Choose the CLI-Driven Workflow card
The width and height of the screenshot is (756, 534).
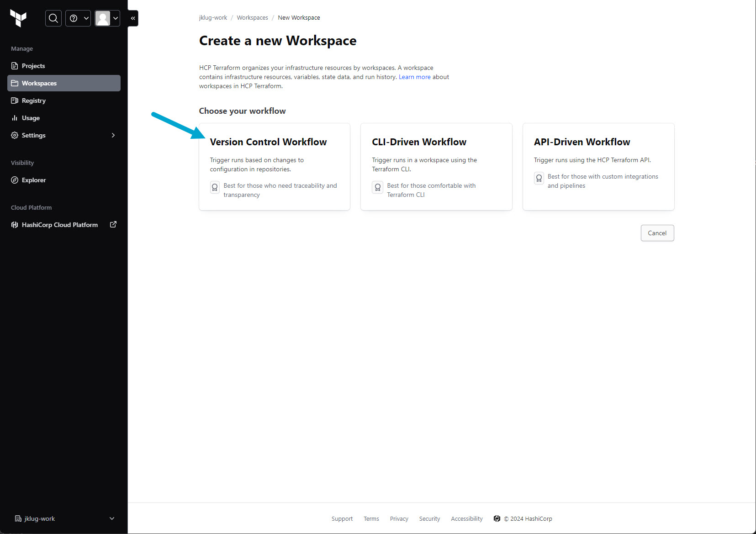(x=436, y=167)
